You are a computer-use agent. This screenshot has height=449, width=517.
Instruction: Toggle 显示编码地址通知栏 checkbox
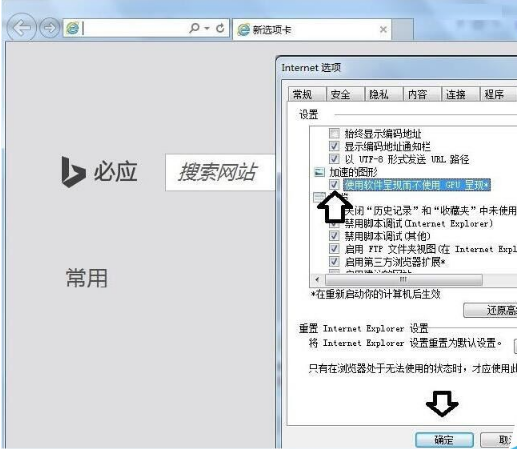[334, 146]
